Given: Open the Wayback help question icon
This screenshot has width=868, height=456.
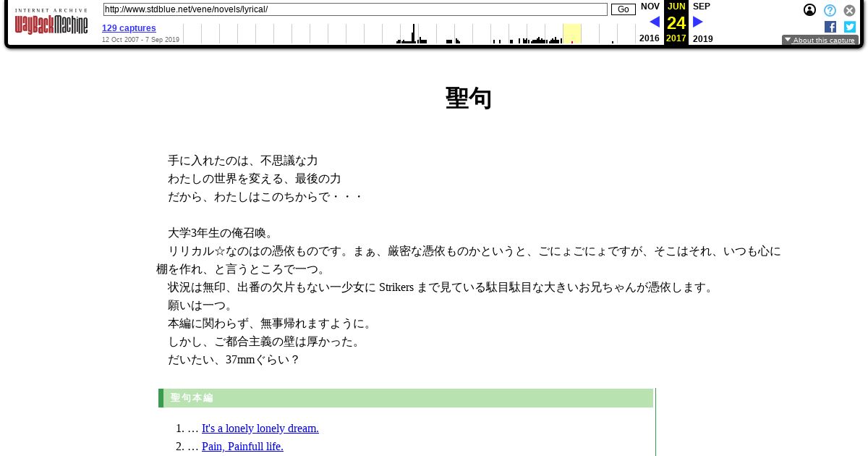Looking at the screenshot, I should [x=830, y=10].
